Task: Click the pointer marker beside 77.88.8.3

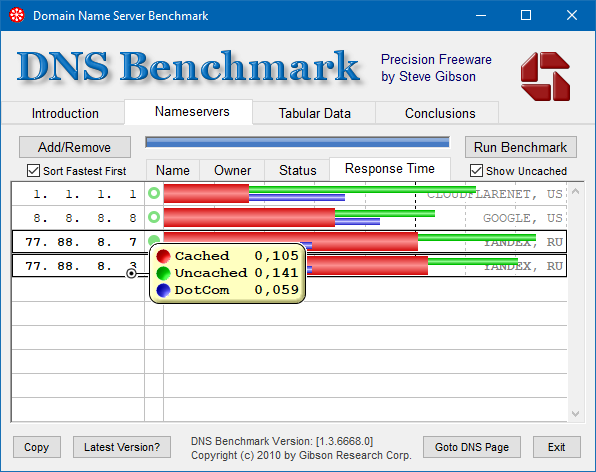Action: (131, 273)
